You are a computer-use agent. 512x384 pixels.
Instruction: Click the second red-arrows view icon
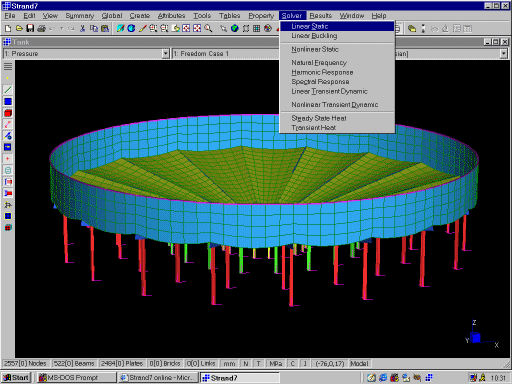click(x=197, y=29)
